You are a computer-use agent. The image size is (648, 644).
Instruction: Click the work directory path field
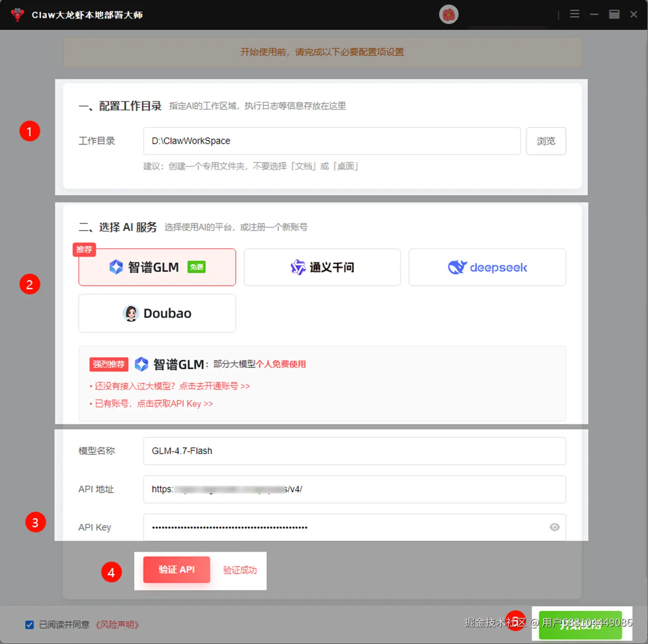(332, 141)
